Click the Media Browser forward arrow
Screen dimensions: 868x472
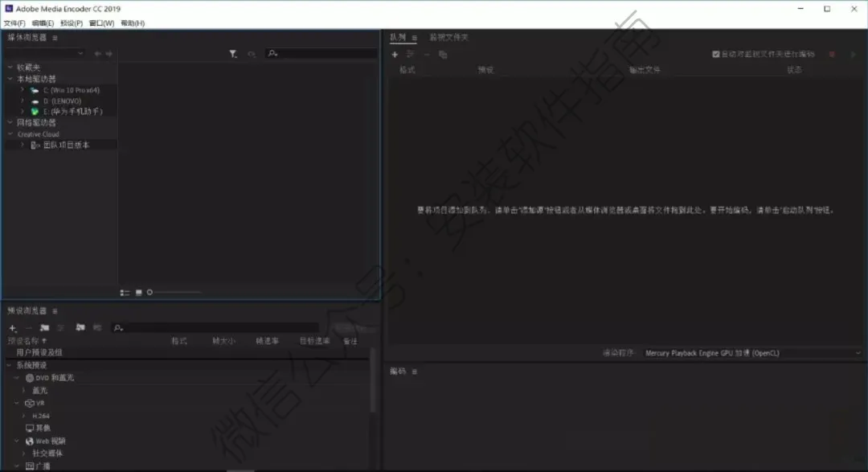point(109,54)
